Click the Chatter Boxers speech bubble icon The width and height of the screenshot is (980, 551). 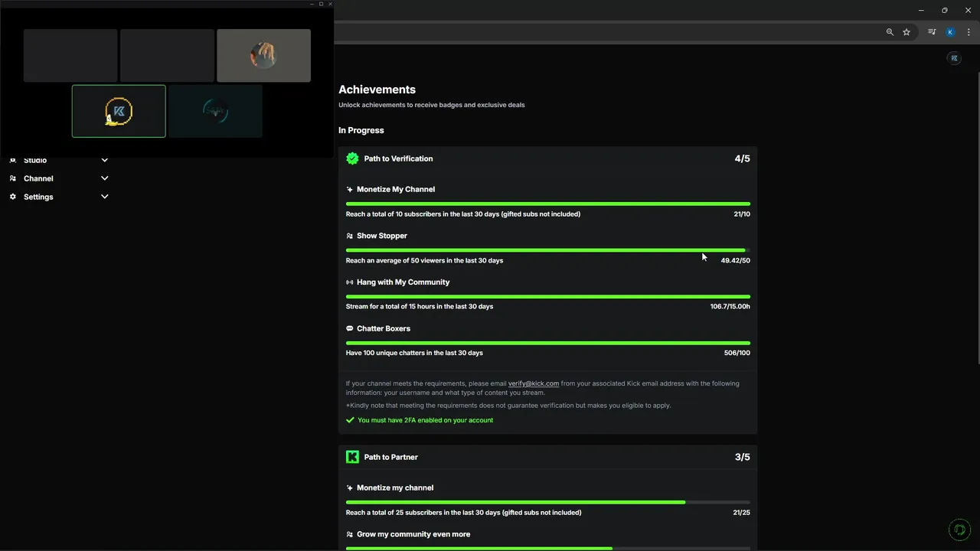point(350,328)
